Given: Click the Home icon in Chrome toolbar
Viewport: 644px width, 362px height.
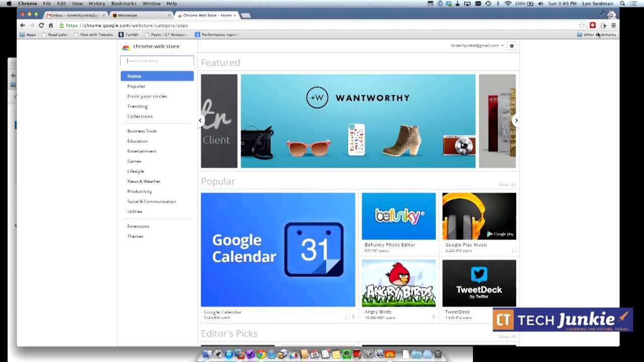Looking at the screenshot, I should (x=51, y=25).
